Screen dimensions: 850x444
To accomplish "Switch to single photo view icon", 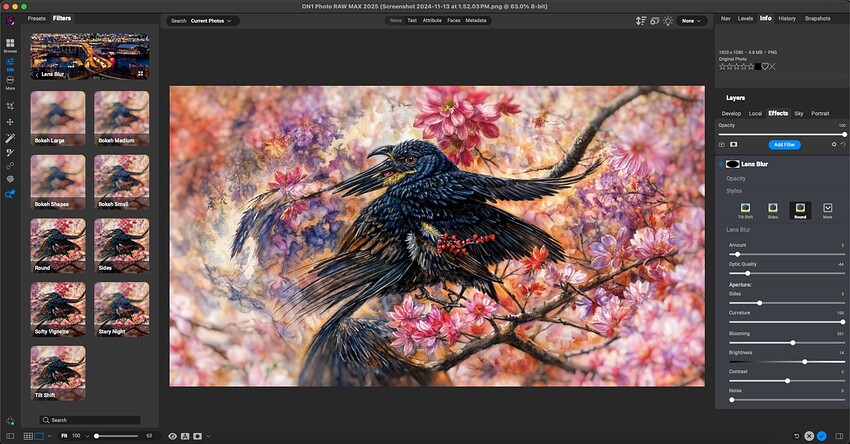I will click(x=39, y=436).
